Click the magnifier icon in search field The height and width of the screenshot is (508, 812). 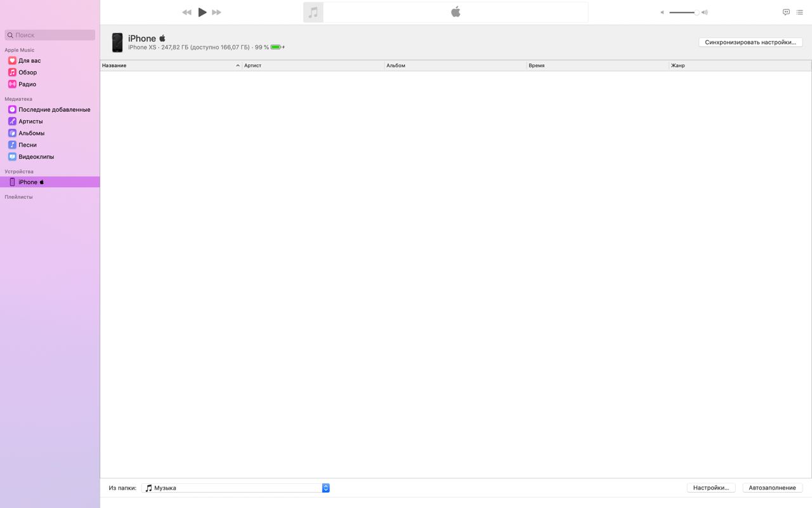click(10, 35)
